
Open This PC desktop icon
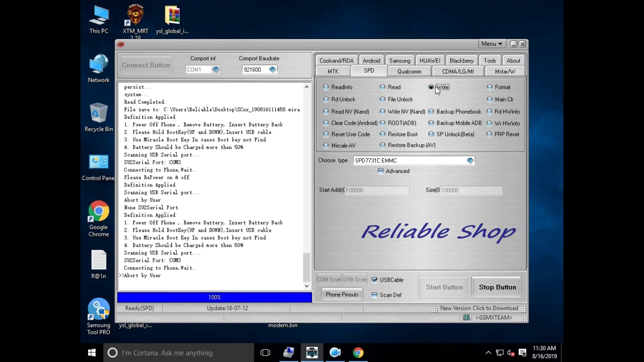(99, 20)
